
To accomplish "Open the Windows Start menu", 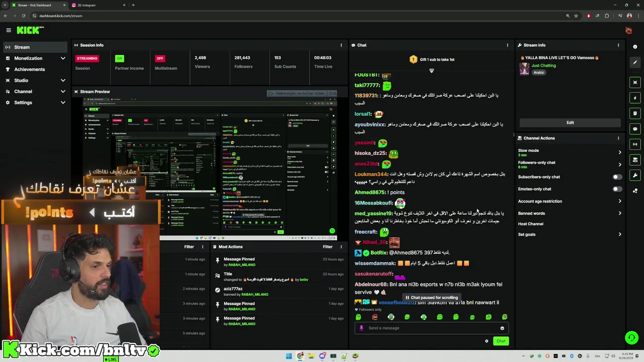I will [x=289, y=356].
